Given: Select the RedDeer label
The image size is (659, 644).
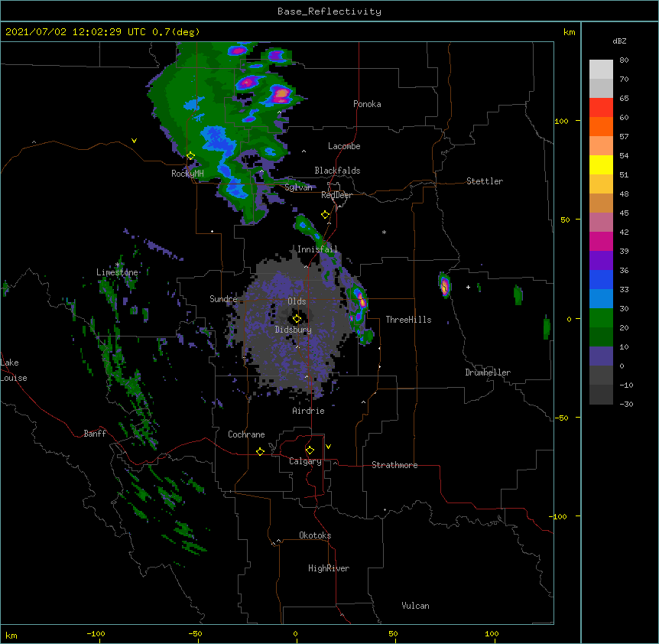Looking at the screenshot, I should [x=336, y=195].
